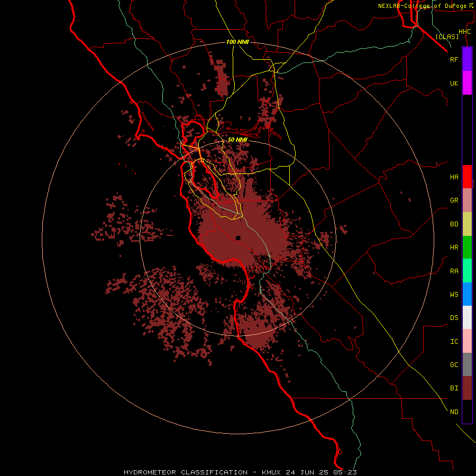Click the HR green legend swatch
476x476 pixels.
tap(467, 248)
